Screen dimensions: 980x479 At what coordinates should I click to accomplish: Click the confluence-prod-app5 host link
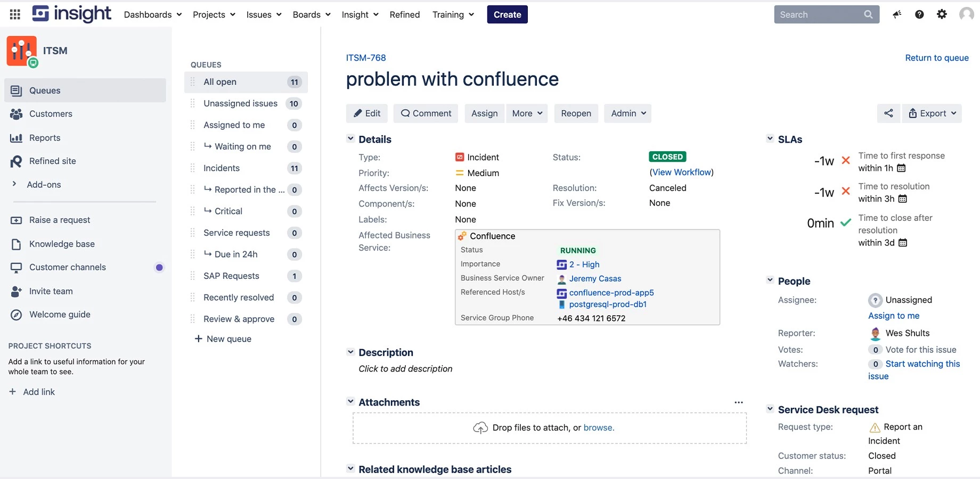coord(611,293)
